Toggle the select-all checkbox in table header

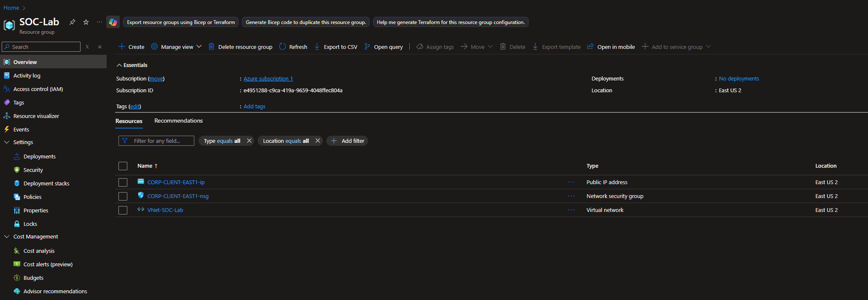pyautogui.click(x=123, y=166)
